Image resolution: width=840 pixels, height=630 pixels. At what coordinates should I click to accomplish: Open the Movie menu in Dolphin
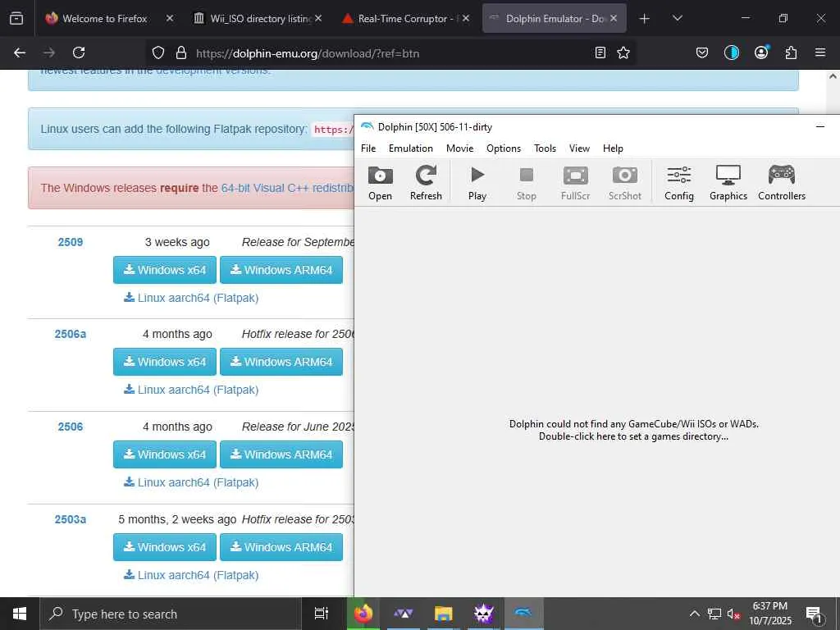(x=459, y=148)
